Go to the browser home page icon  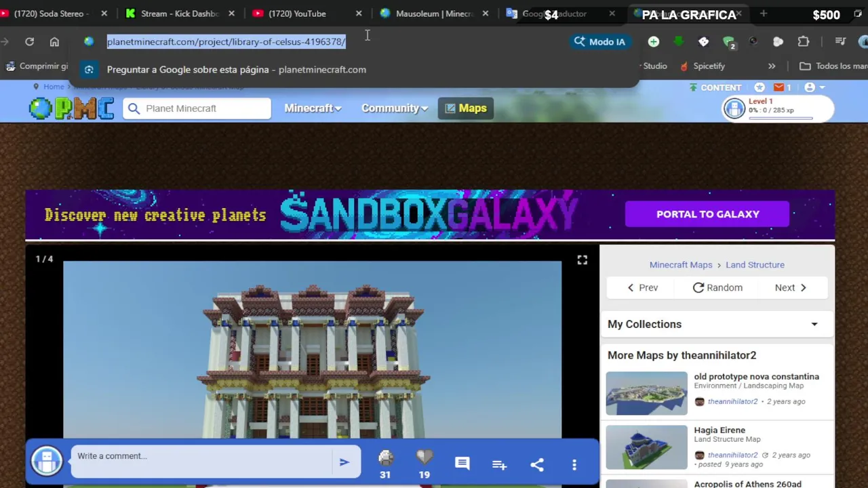click(54, 41)
